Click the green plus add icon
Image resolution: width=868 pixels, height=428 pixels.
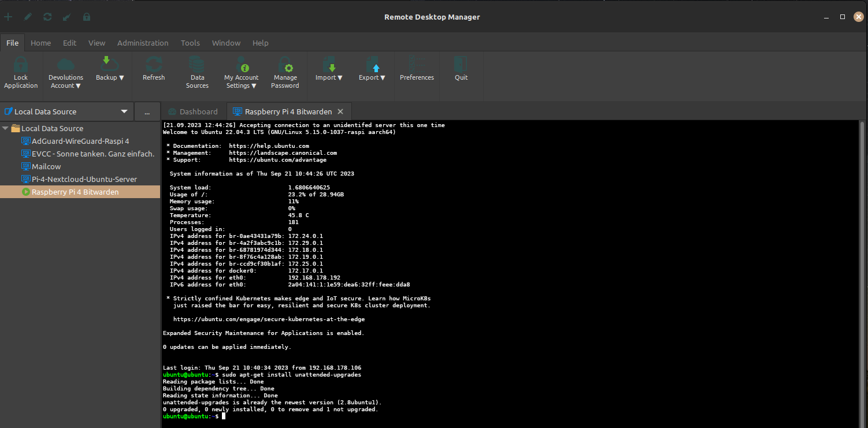point(8,17)
